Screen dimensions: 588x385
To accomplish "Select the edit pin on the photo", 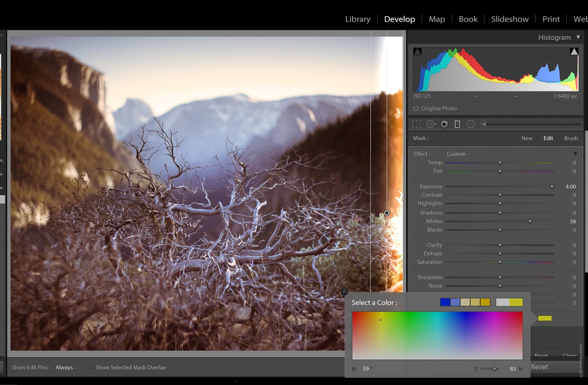I will click(x=387, y=213).
